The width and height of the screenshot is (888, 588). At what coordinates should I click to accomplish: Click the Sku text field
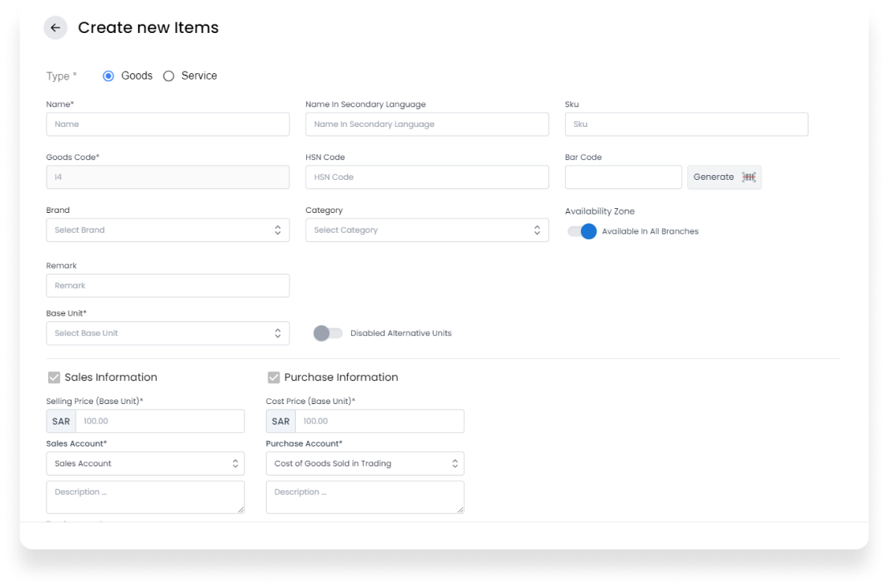point(686,125)
